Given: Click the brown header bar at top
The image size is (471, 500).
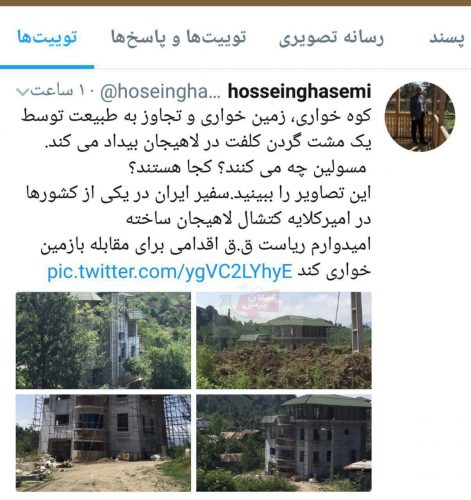Looking at the screenshot, I should click(235, 3).
